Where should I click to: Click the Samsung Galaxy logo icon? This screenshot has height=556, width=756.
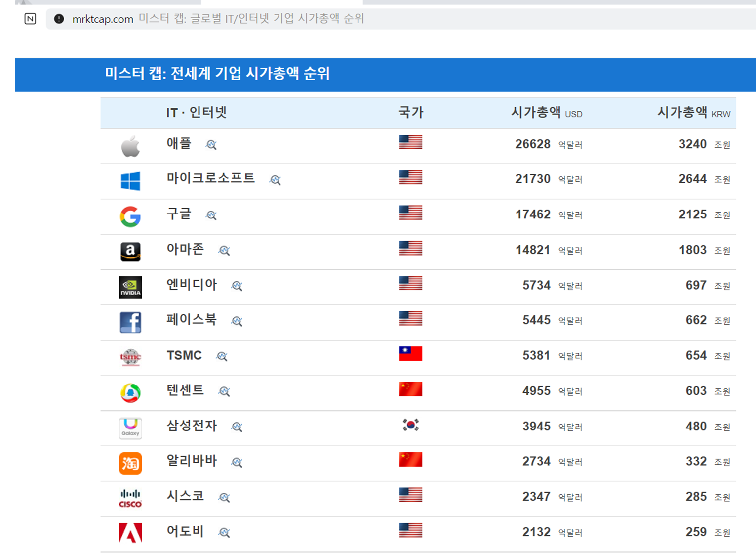[x=130, y=428]
